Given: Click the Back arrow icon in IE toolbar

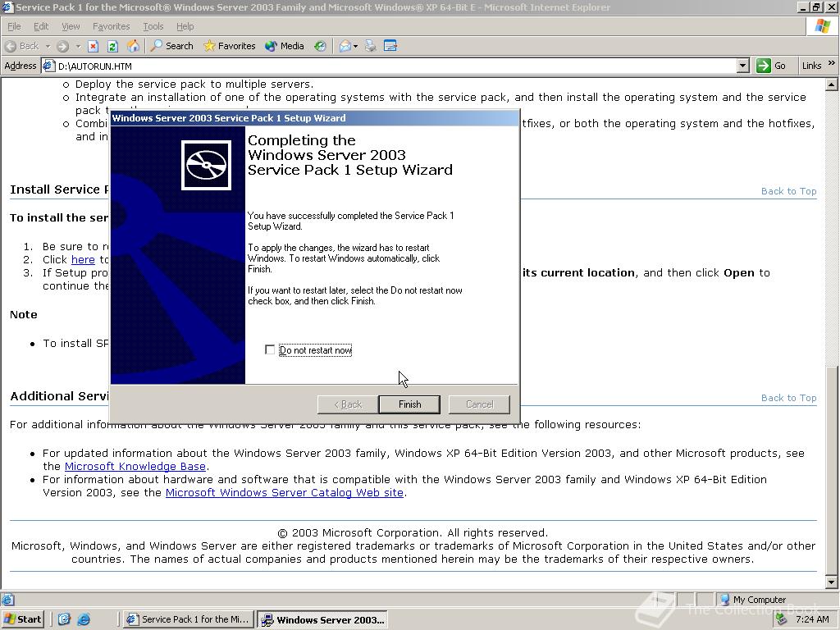Looking at the screenshot, I should click(11, 46).
